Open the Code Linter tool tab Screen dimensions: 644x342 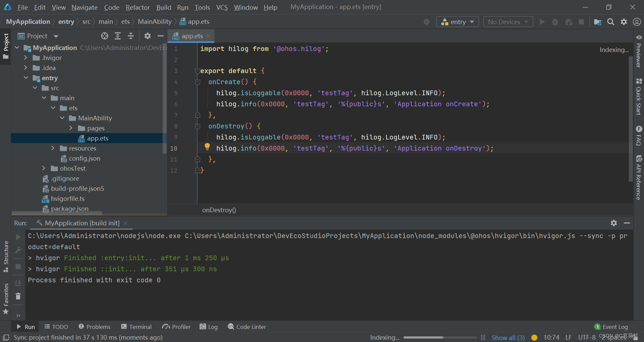coord(247,327)
